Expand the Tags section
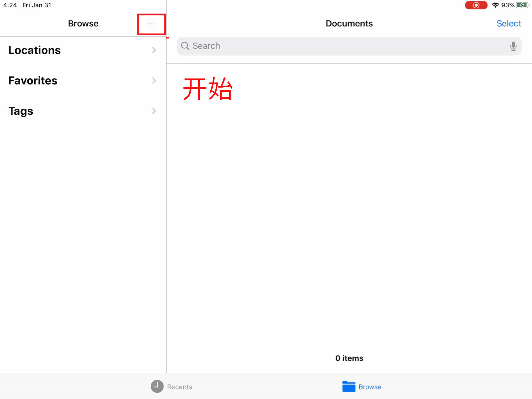This screenshot has height=399, width=532. (x=154, y=111)
